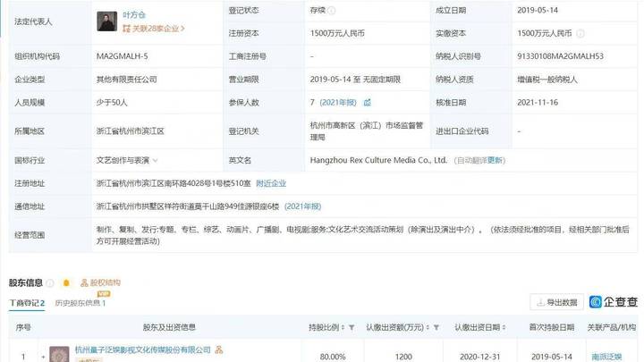Select the 核准日期 value 2021-11-16
The image size is (644, 362).
(x=538, y=103)
